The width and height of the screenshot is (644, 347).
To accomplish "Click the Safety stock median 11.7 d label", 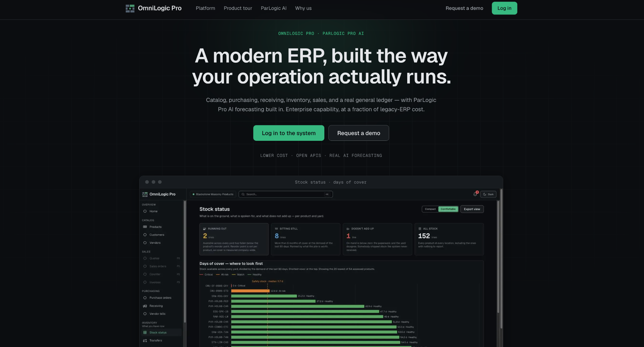I will (267, 281).
